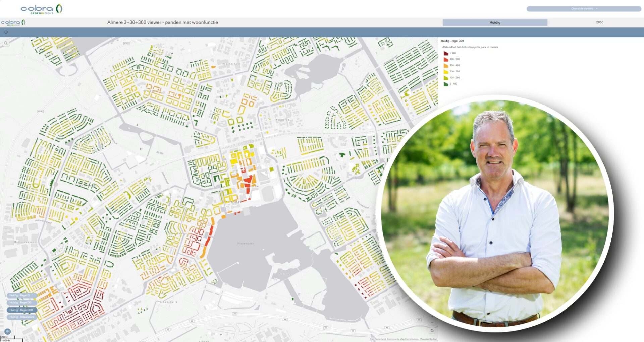Click the Markerkant label on map

pyautogui.click(x=232, y=64)
